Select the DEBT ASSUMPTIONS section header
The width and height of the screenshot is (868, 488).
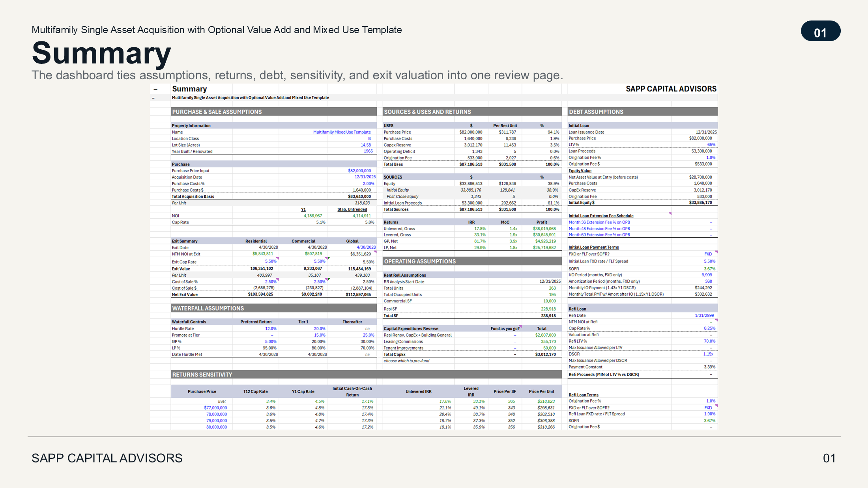(642, 112)
